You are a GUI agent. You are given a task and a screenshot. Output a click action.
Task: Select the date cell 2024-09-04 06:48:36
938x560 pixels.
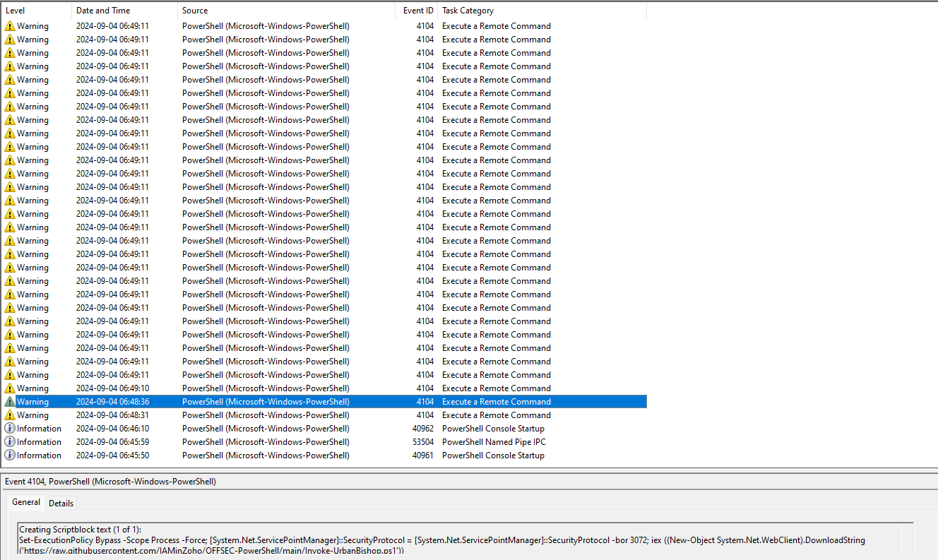point(112,402)
